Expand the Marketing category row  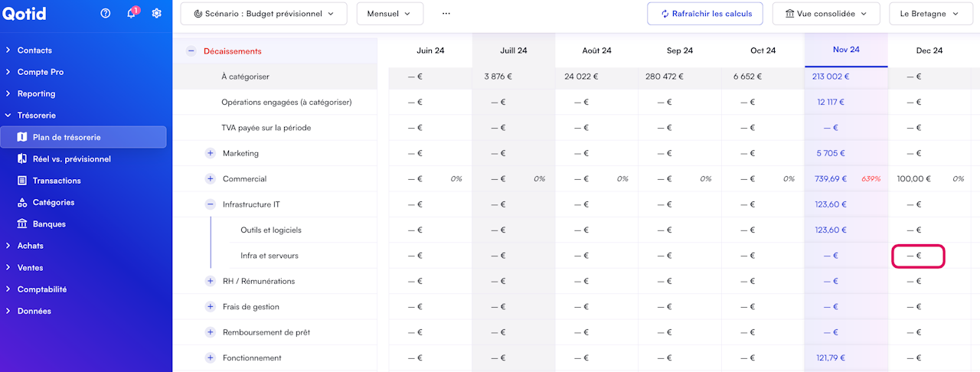pyautogui.click(x=211, y=153)
